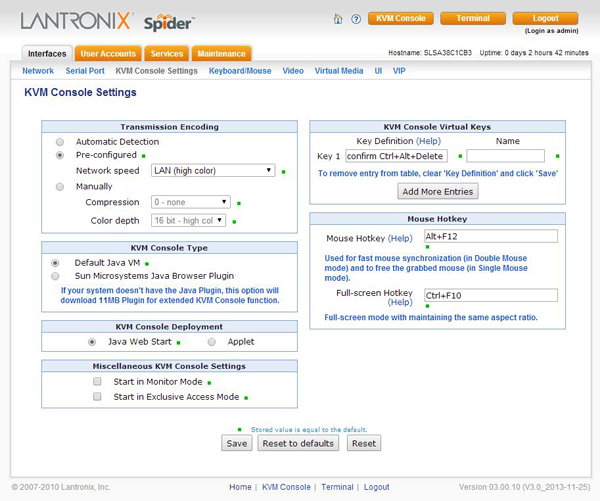The width and height of the screenshot is (600, 501).
Task: Open the Color depth dropdown
Action: click(x=188, y=220)
